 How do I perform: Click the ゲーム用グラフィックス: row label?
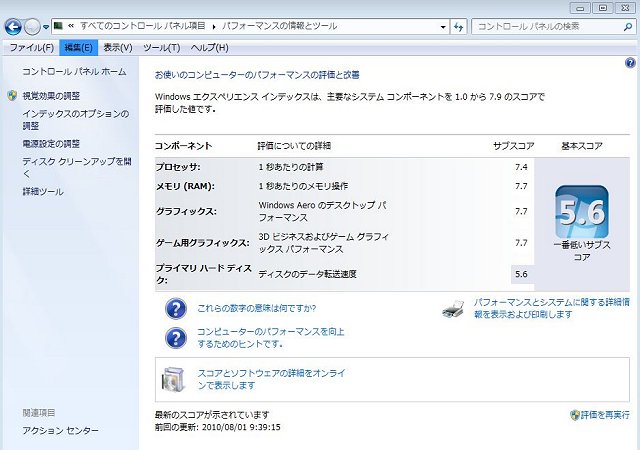[202, 243]
